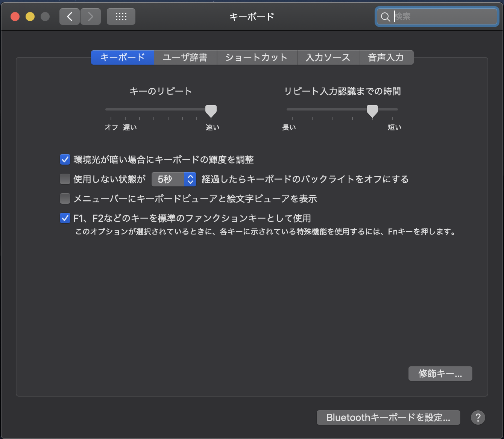Enable メニューバーにキーボードビューアと絵文字ビューアを表示 checkbox
Image resolution: width=504 pixels, height=439 pixels.
[65, 198]
